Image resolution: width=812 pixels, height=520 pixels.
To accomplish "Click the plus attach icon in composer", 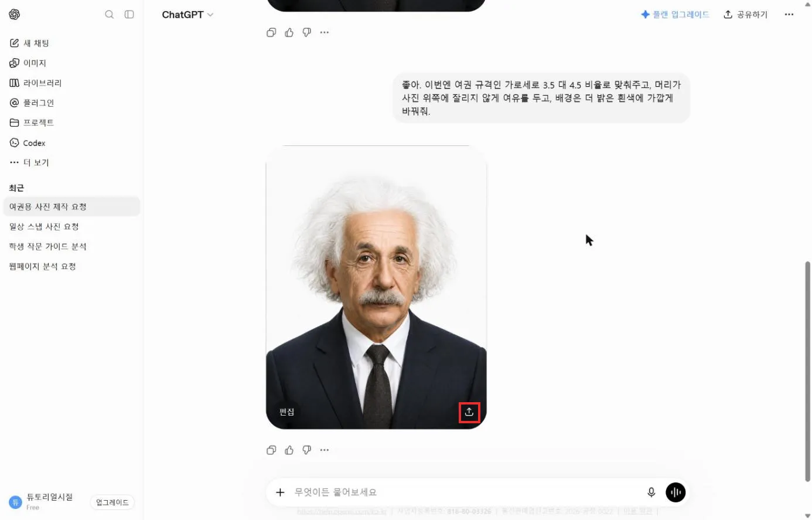I will click(x=280, y=492).
